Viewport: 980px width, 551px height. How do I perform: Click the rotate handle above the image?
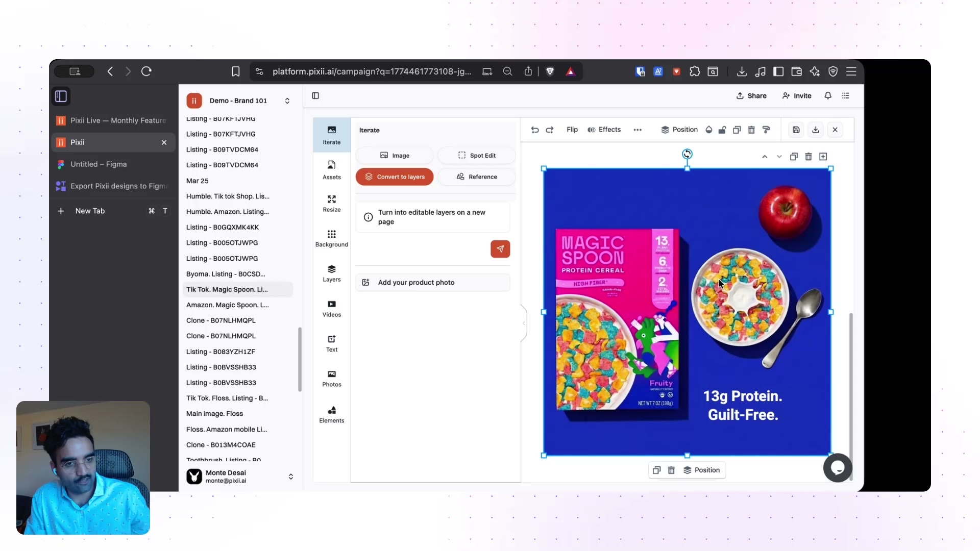[x=688, y=154]
